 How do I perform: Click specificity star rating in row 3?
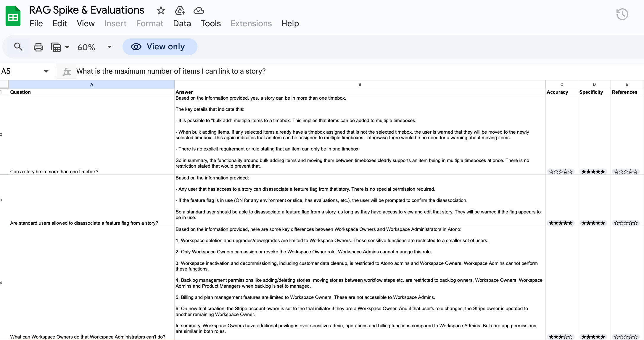tap(593, 223)
